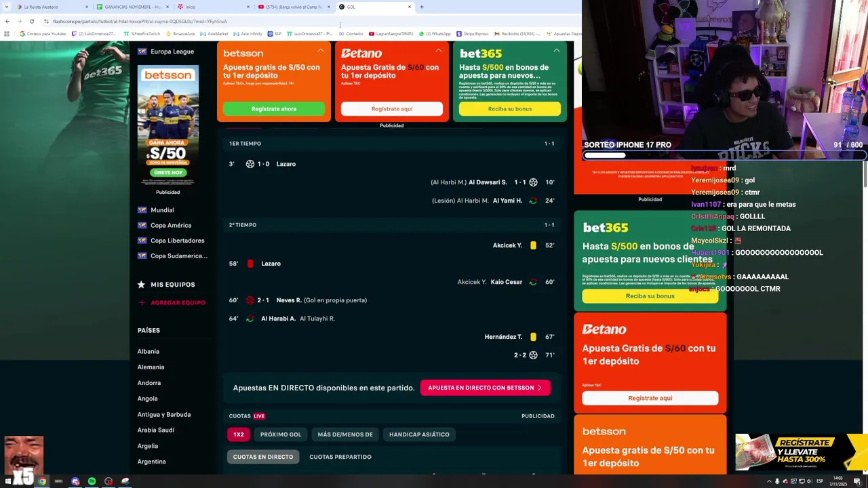Viewport: 868px width, 488px height.
Task: Click Regístrate aquí in top Betano ad
Action: [392, 108]
